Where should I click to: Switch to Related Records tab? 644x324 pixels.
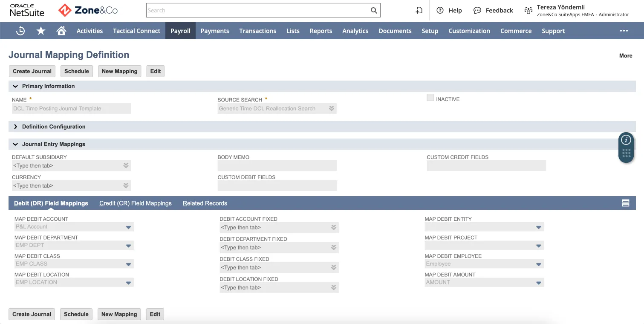205,203
